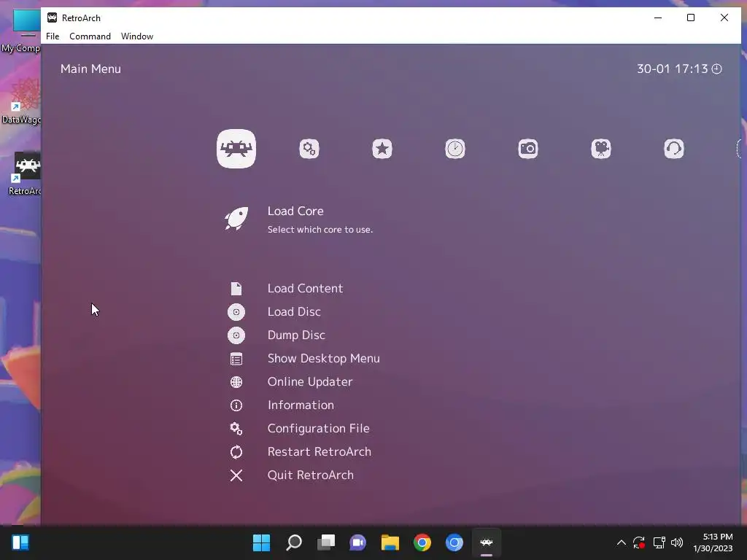
Task: Click the Online Updater globe icon
Action: point(236,382)
